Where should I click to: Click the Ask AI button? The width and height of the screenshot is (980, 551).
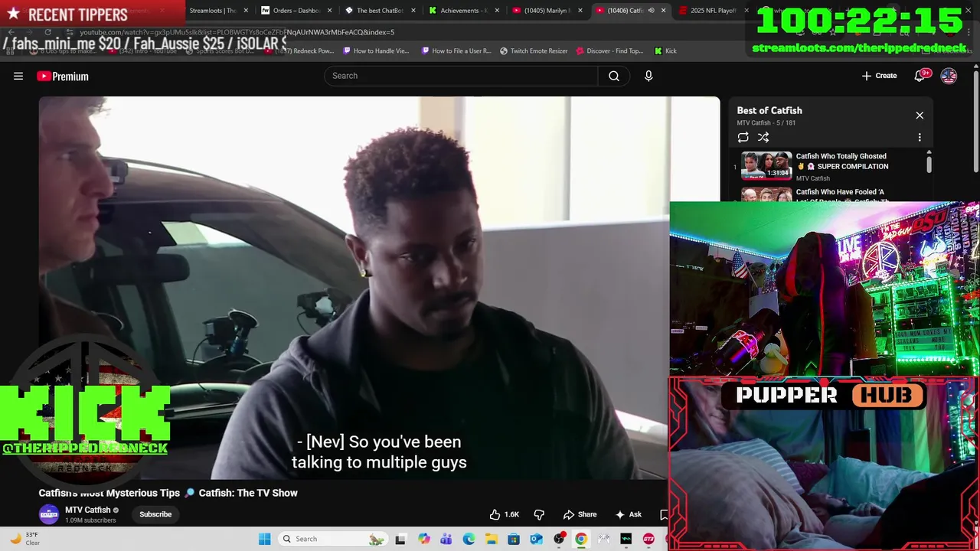[x=628, y=514]
